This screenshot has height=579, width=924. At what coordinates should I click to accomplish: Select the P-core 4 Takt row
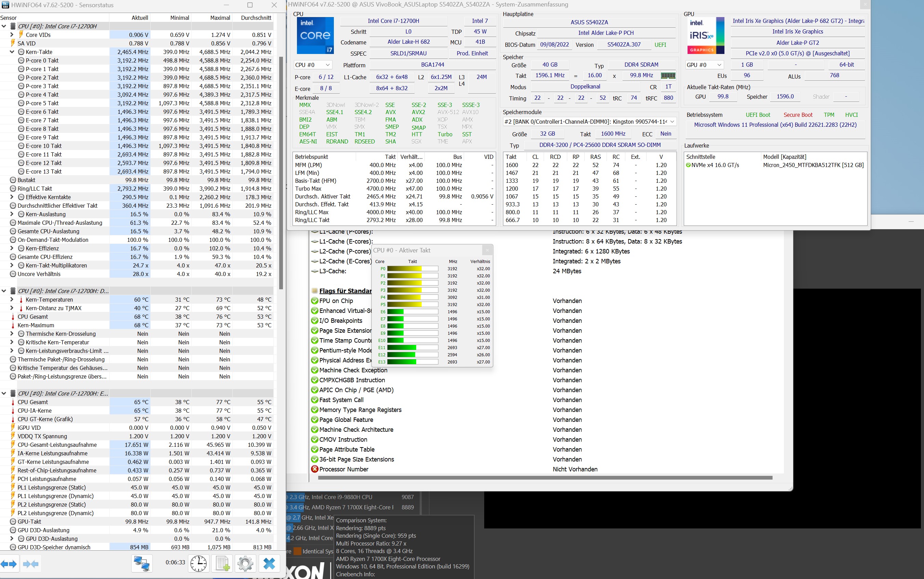pyautogui.click(x=137, y=95)
